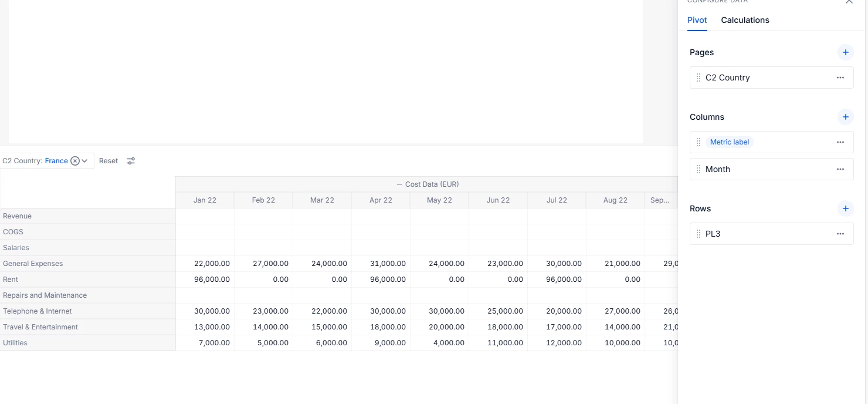Expand the C2 Country filter dropdown
868x404 pixels.
85,161
